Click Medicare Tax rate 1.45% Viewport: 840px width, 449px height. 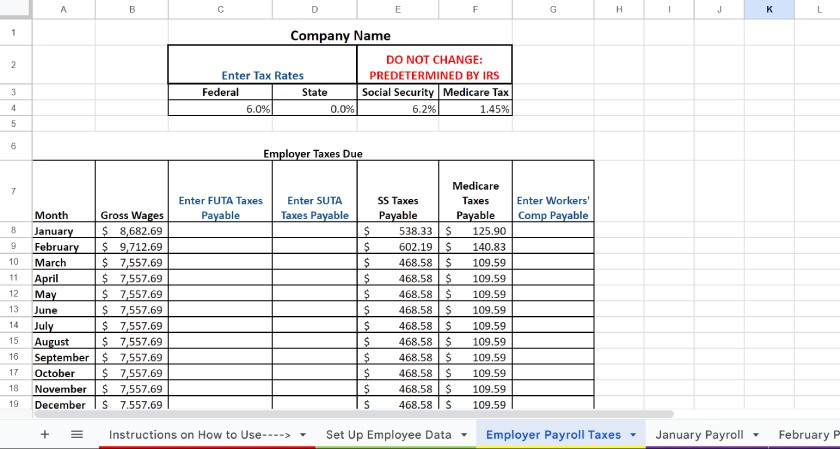tap(475, 109)
